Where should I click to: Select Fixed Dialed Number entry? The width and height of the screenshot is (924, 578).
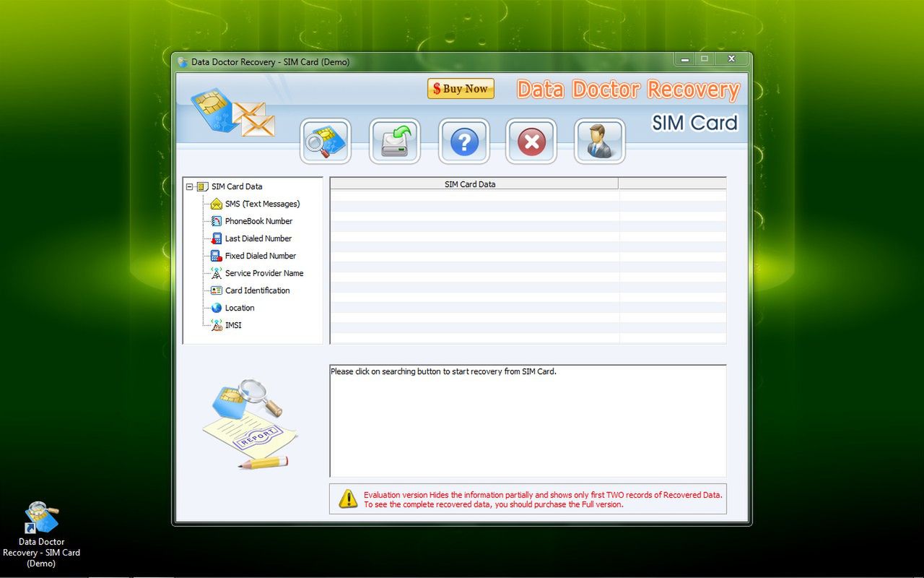261,256
